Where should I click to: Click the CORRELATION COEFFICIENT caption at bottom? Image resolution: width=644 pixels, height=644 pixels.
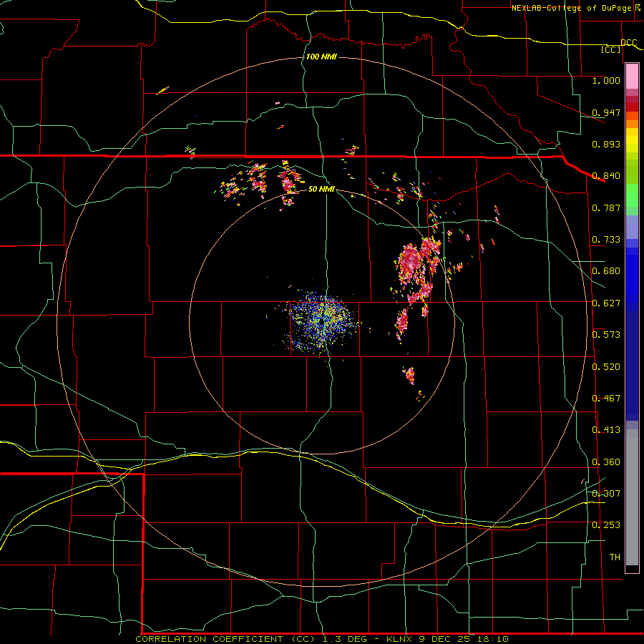click(x=321, y=639)
